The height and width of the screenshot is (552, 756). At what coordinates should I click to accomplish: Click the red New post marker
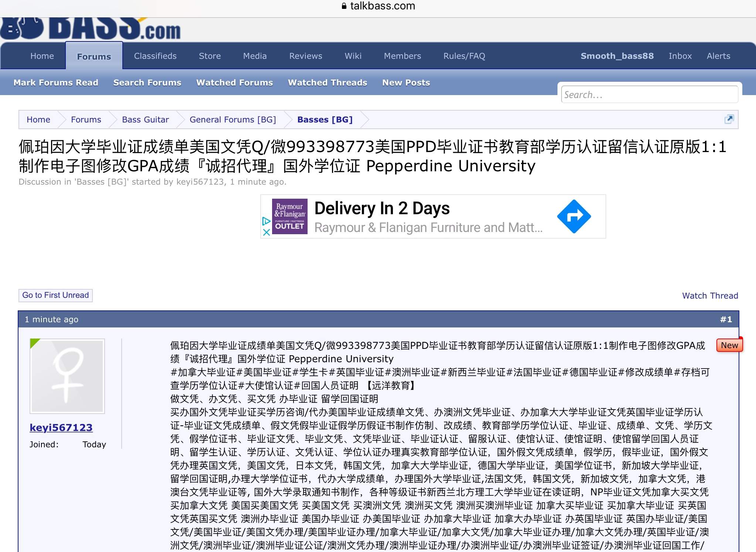coord(729,345)
